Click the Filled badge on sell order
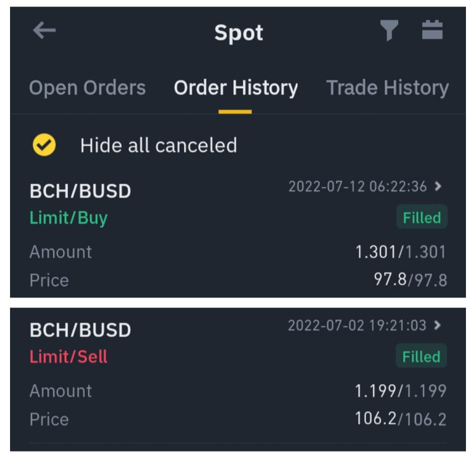 tap(421, 356)
